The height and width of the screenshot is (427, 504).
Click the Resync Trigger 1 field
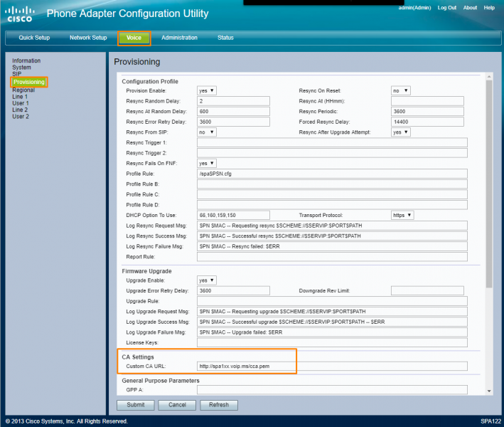[332, 142]
